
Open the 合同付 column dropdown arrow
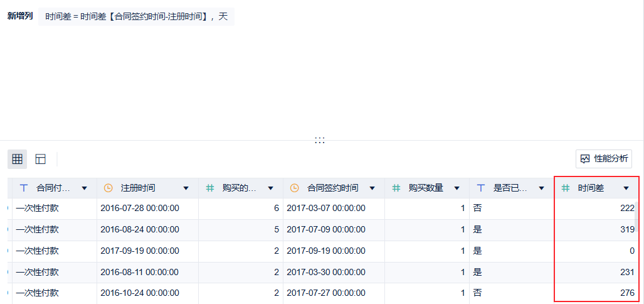(x=85, y=188)
